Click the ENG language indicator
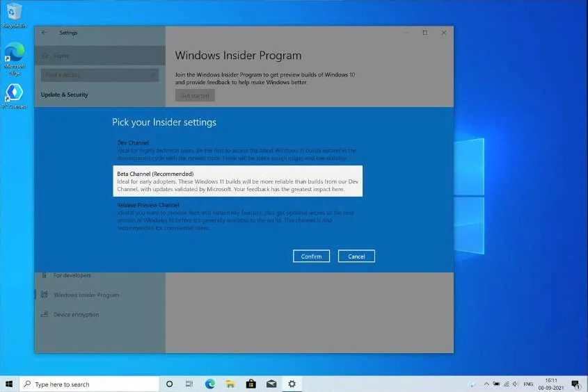 [x=528, y=384]
